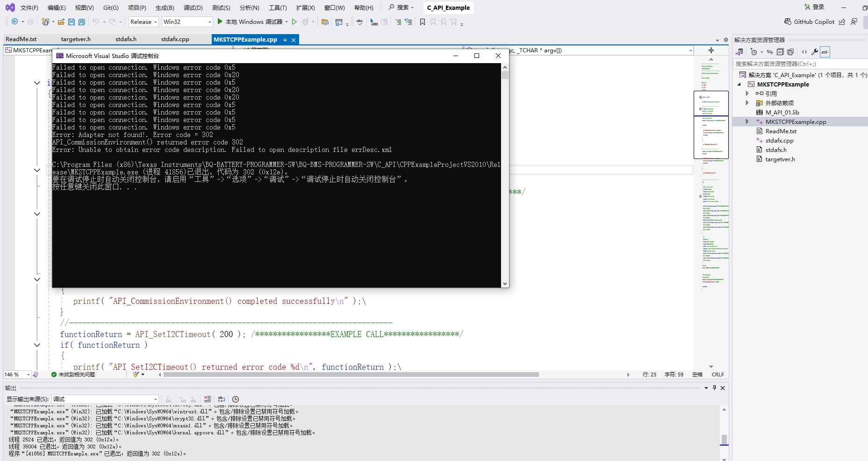Click the New Project toolbar icon
Viewport: 868px width, 461px height.
pos(45,22)
